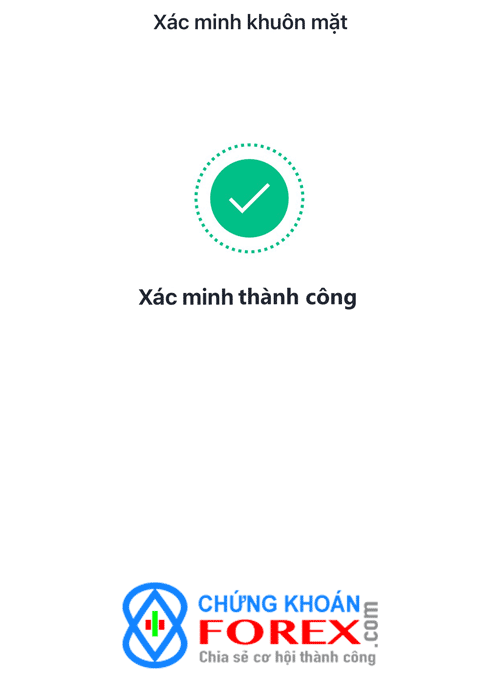Image resolution: width=500 pixels, height=683 pixels.
Task: Click the blue diamond loop logo emblem
Action: 155,625
